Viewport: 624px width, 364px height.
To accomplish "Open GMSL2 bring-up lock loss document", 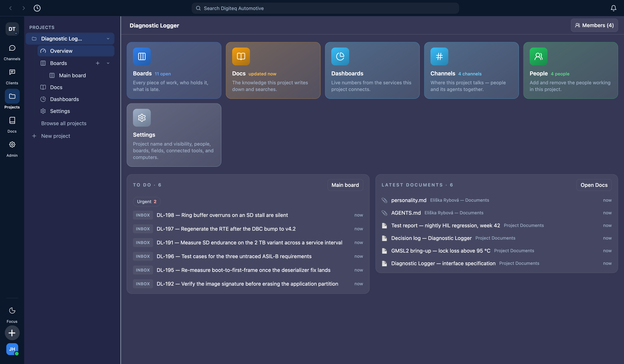I will pos(496,251).
